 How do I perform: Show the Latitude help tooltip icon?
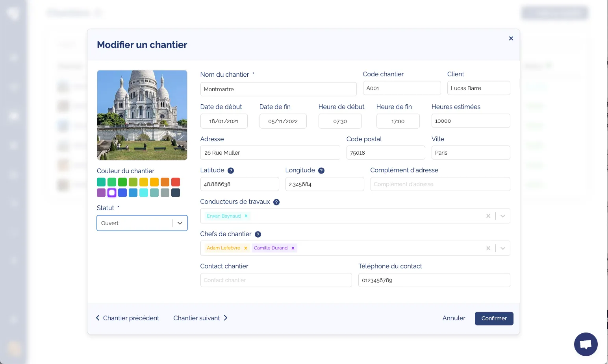click(231, 170)
